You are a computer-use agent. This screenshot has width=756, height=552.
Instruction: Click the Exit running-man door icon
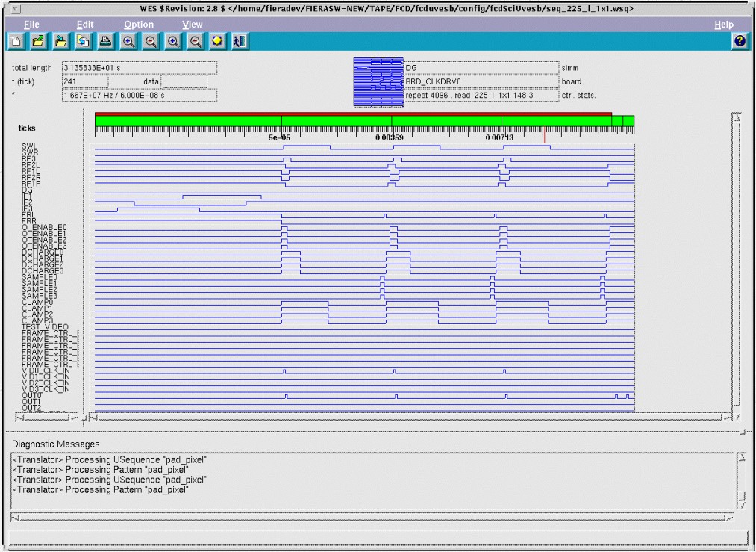240,42
